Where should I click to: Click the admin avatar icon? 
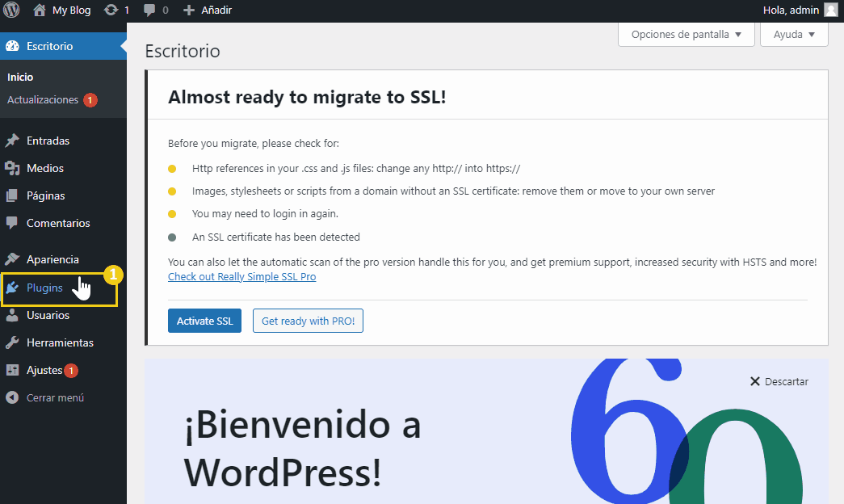pos(831,10)
